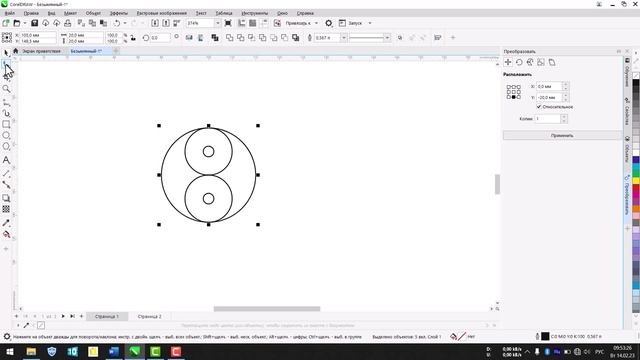Select the Pick tool in the toolbox
This screenshot has width=640, height=360.
pyautogui.click(x=6, y=53)
